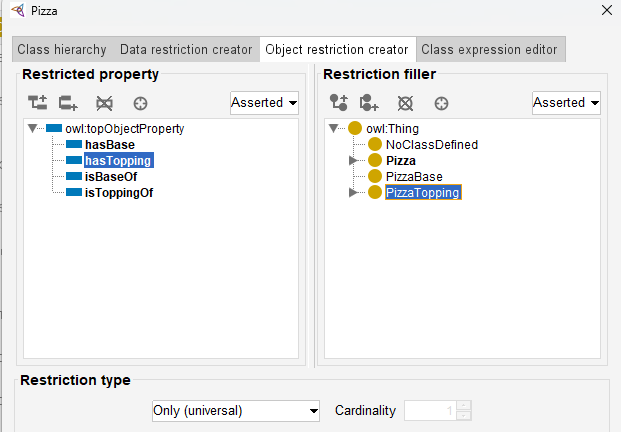The width and height of the screenshot is (621, 432).
Task: Select hasBase property
Action: 110,145
